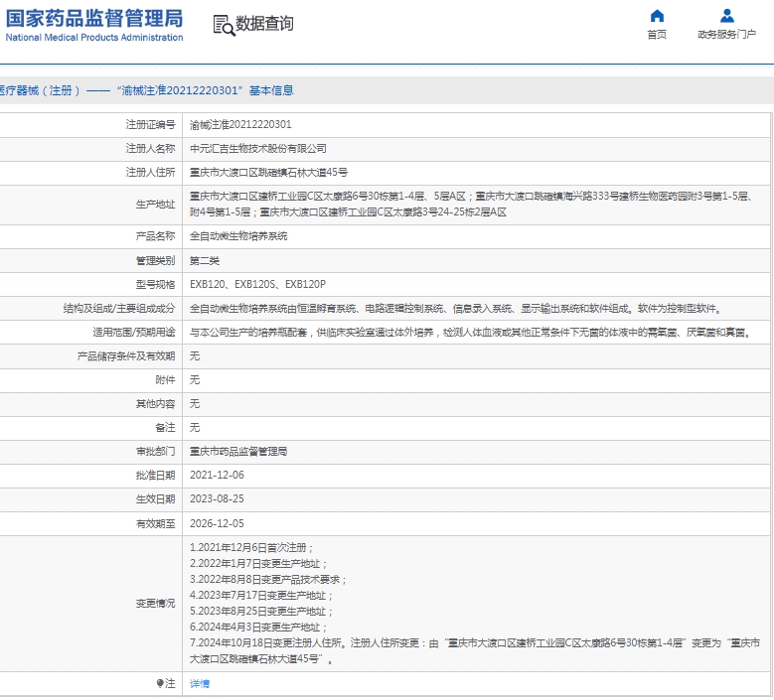This screenshot has height=700, width=774.
Task: Click the 结构及组成/主要组成成分 label
Action: coord(119,309)
